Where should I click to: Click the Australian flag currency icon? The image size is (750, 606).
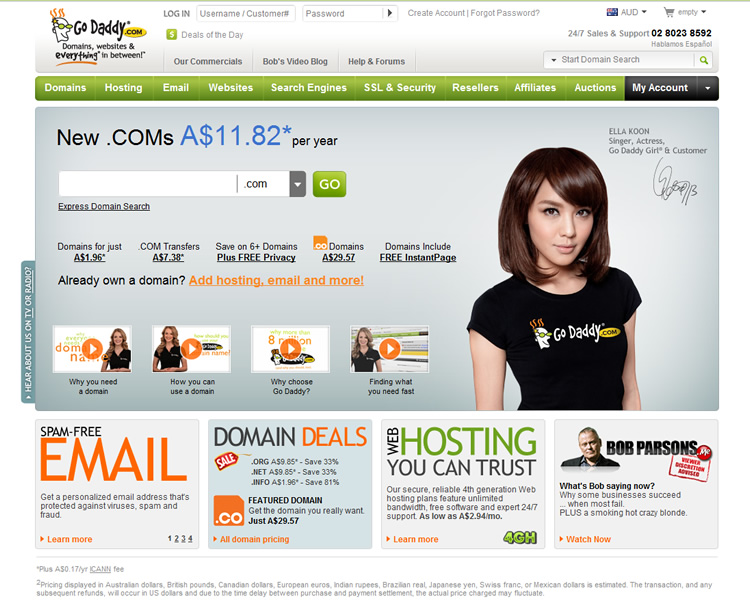pos(612,12)
